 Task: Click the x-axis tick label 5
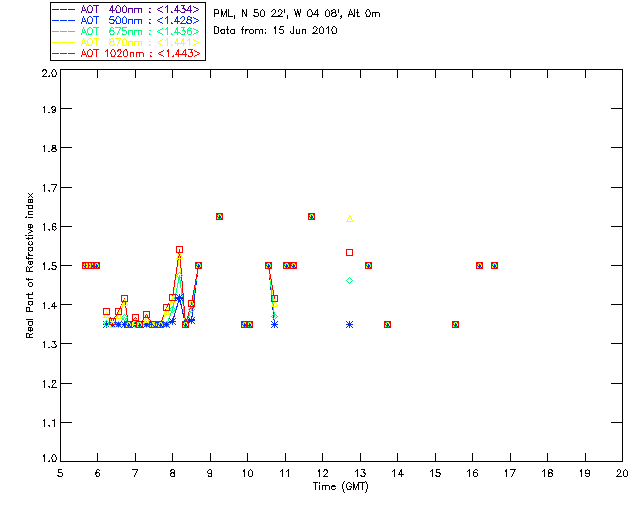click(60, 473)
